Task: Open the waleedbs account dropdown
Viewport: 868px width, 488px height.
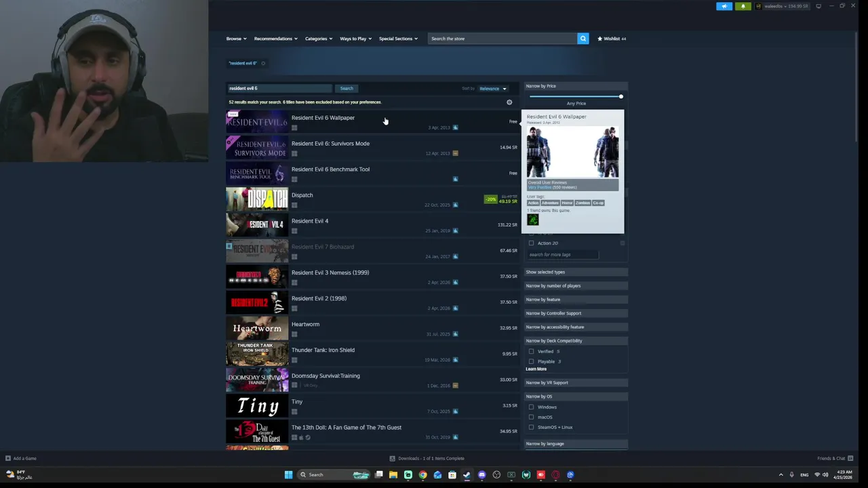Action: click(x=781, y=6)
